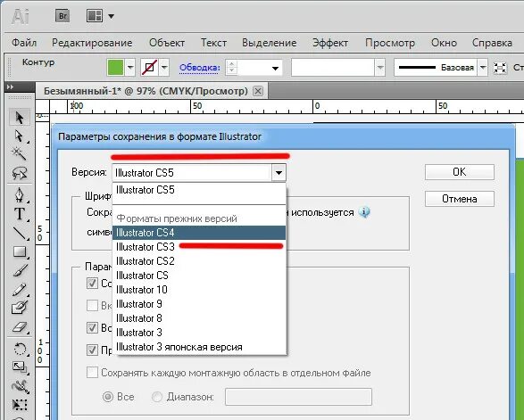Image resolution: width=524 pixels, height=420 pixels.
Task: Open the stroke weight dropdown
Action: (275, 69)
